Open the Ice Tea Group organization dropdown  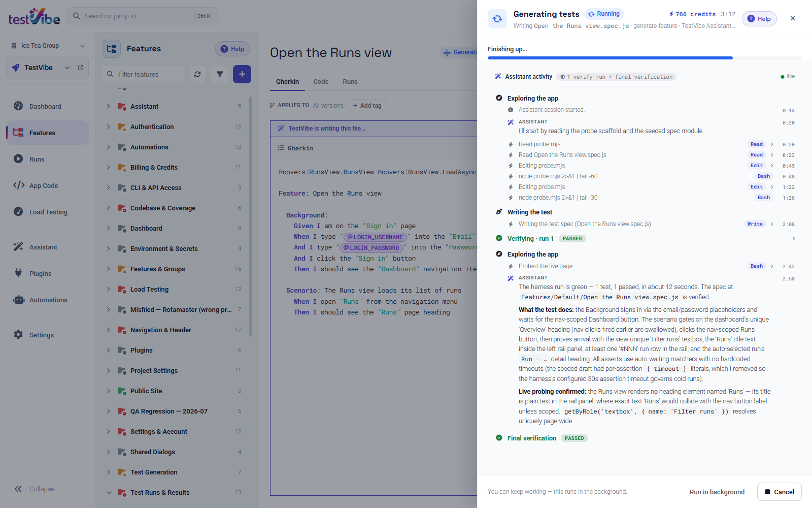pyautogui.click(x=48, y=46)
